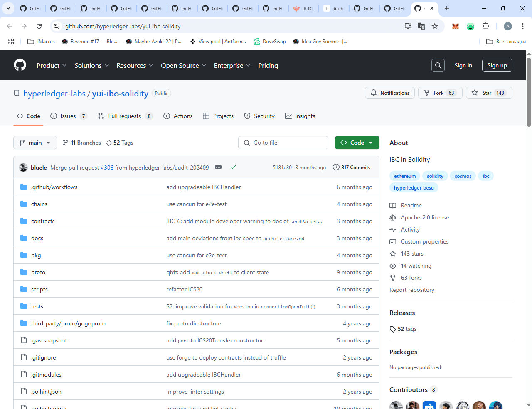Screen dimensions: 532x409
Task: Fork the repository via the Fork button
Action: click(440, 93)
